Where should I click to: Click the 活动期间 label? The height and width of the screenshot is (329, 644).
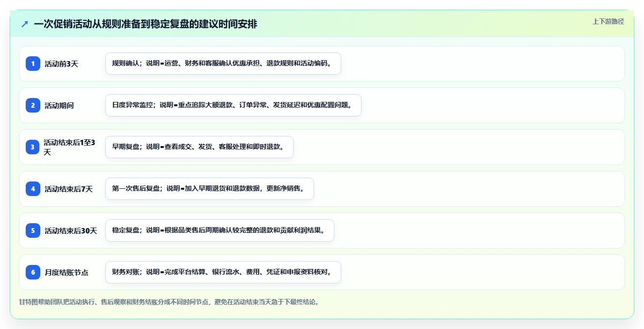59,105
